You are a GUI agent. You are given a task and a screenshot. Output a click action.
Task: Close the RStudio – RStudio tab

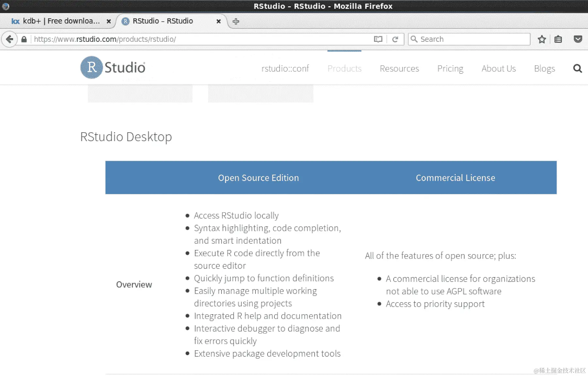pyautogui.click(x=219, y=22)
